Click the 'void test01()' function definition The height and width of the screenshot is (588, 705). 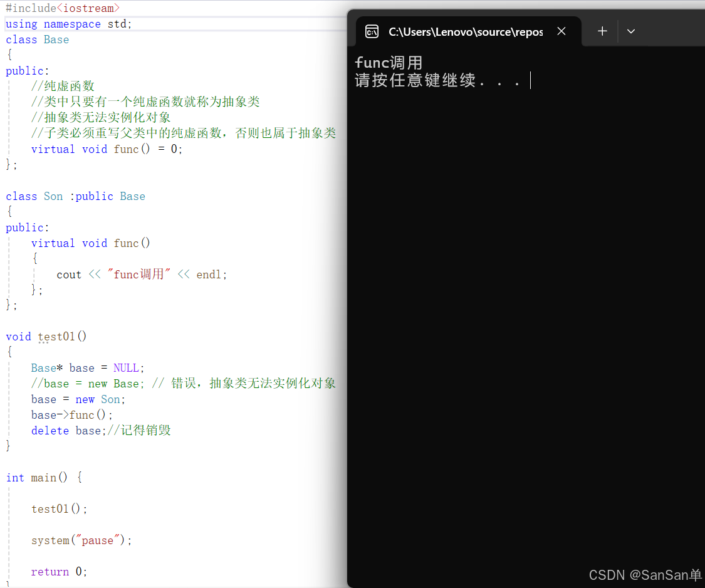(x=46, y=337)
